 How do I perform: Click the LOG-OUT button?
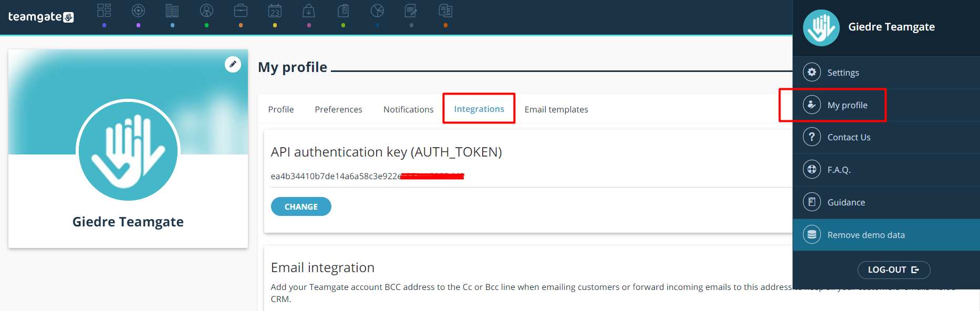(894, 269)
